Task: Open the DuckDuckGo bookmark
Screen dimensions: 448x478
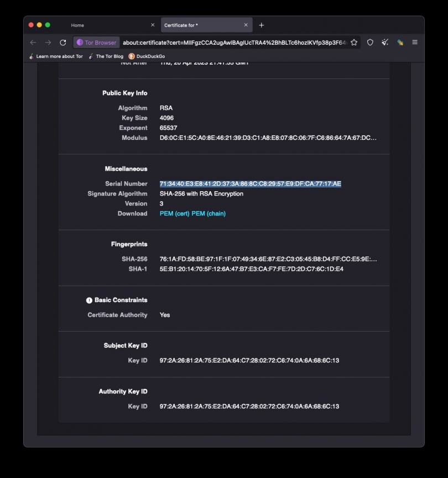Action: coord(147,56)
